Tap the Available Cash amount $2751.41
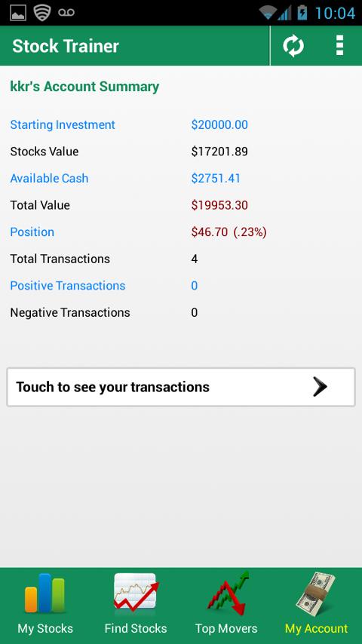Viewport: 362px width, 644px height. [216, 178]
